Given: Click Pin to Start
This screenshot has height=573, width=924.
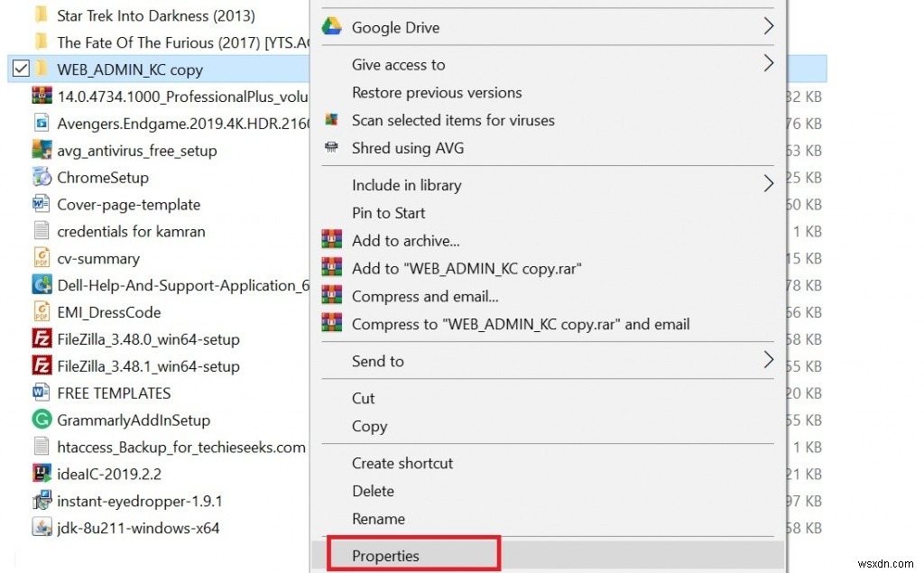Looking at the screenshot, I should click(x=388, y=213).
